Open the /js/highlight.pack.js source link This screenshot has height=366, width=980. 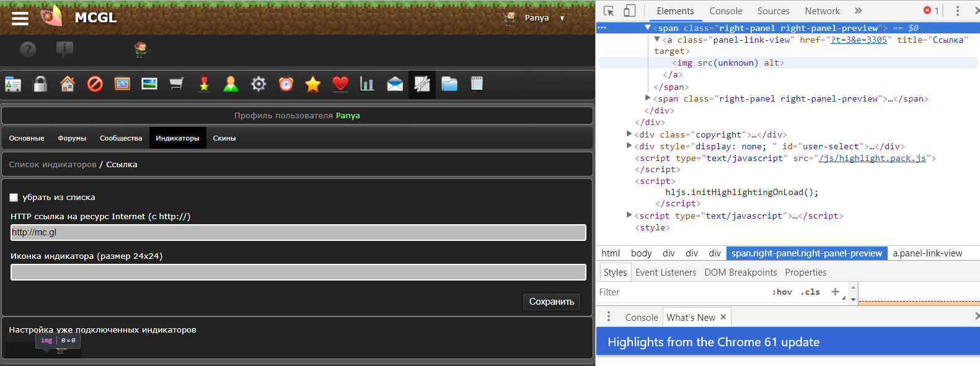[x=872, y=158]
